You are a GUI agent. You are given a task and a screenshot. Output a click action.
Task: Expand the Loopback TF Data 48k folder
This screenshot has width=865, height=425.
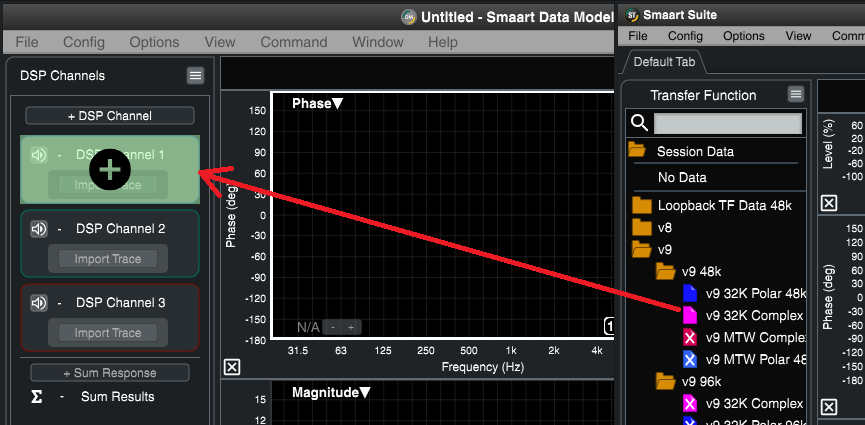coord(642,205)
